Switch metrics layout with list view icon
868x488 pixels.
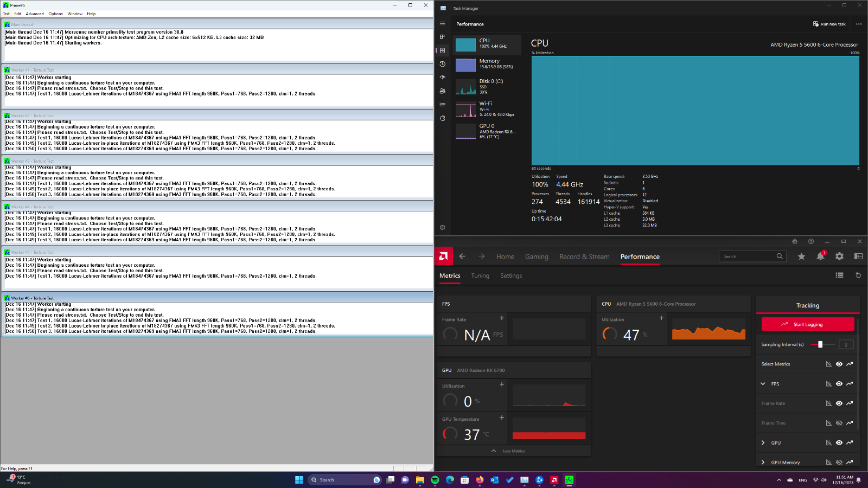[839, 275]
